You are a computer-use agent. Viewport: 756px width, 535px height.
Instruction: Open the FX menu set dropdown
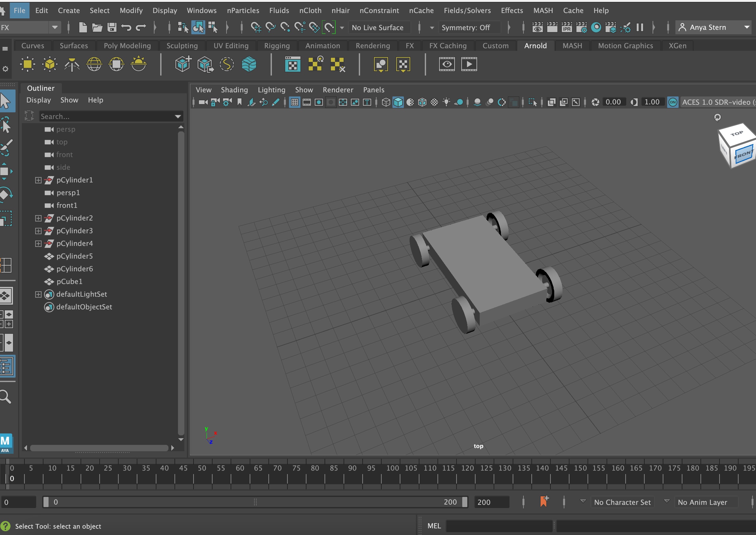(x=31, y=27)
